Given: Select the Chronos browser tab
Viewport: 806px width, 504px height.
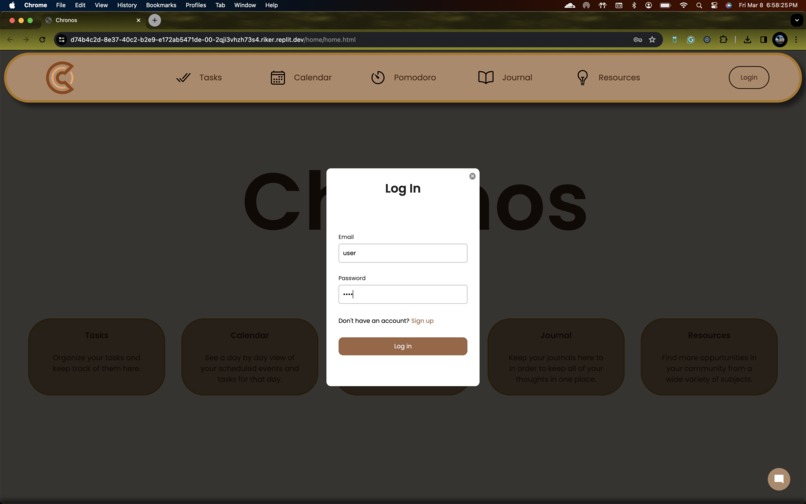Looking at the screenshot, I should click(93, 20).
